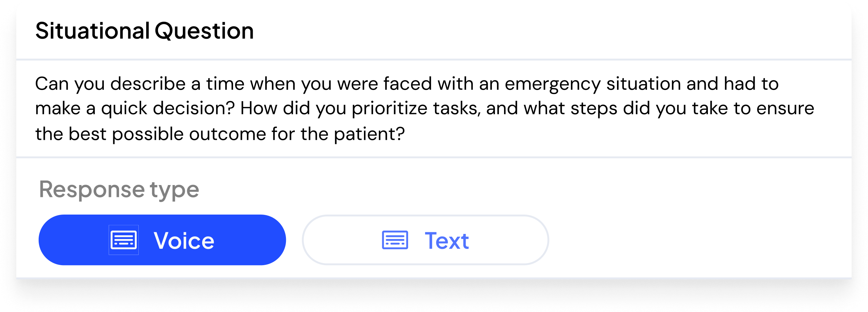Select Voice as the response type
Image resolution: width=868 pixels, height=312 pixels.
162,240
